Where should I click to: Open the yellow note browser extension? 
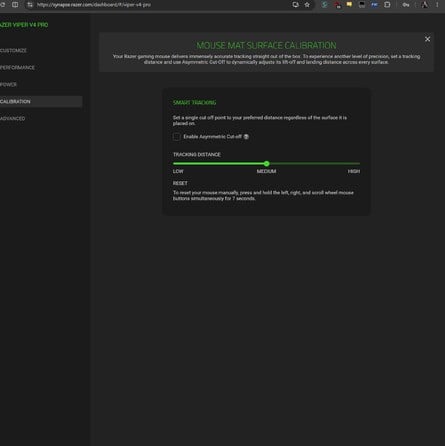click(349, 5)
